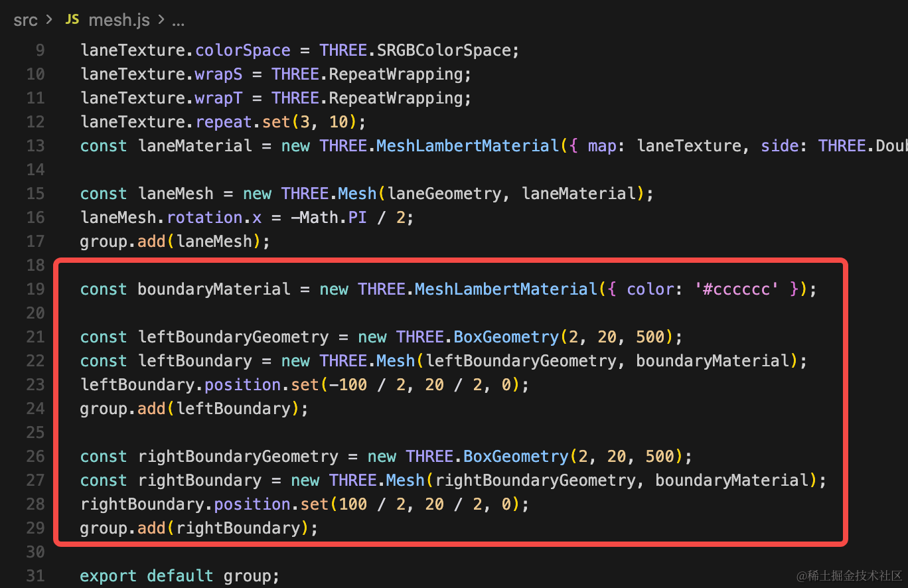
Task: Click line number 19 in gutter
Action: 35,289
